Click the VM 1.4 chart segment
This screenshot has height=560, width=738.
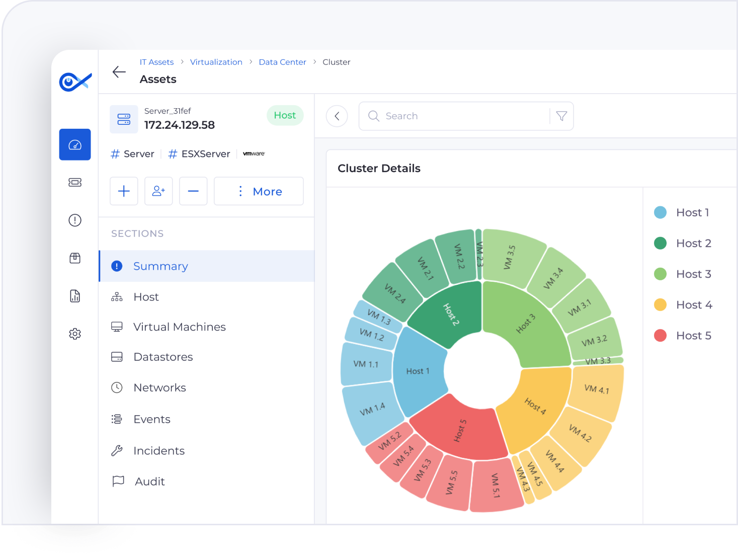pos(372,409)
